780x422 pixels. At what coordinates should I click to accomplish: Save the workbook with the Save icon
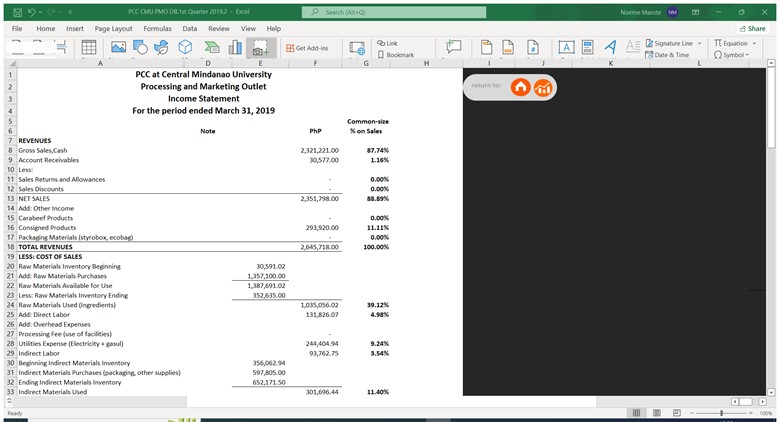click(17, 12)
